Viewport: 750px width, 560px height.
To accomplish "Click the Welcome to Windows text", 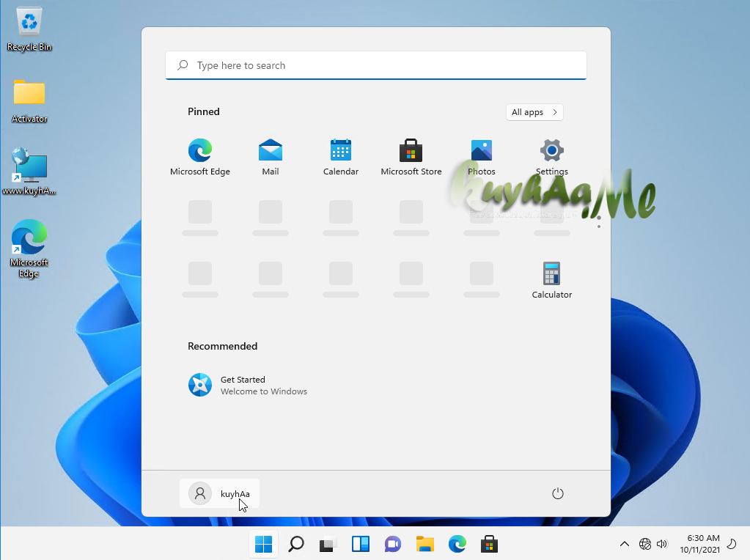I will tap(263, 391).
